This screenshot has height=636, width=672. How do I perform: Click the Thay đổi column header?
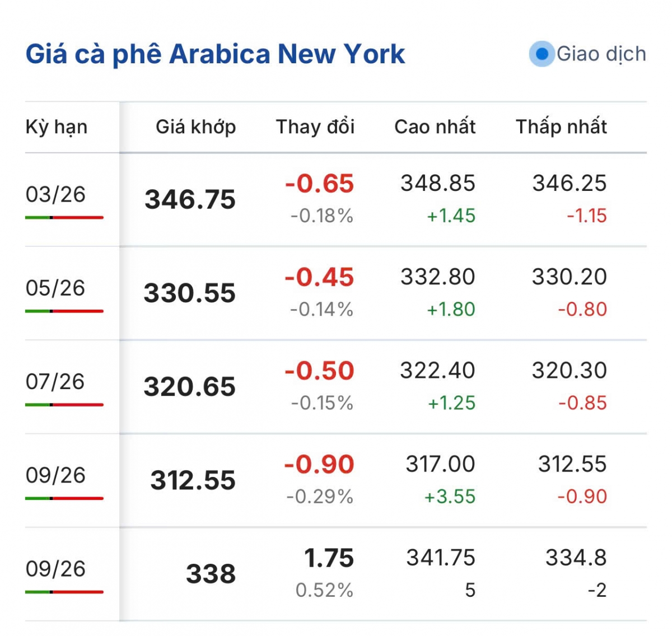315,127
